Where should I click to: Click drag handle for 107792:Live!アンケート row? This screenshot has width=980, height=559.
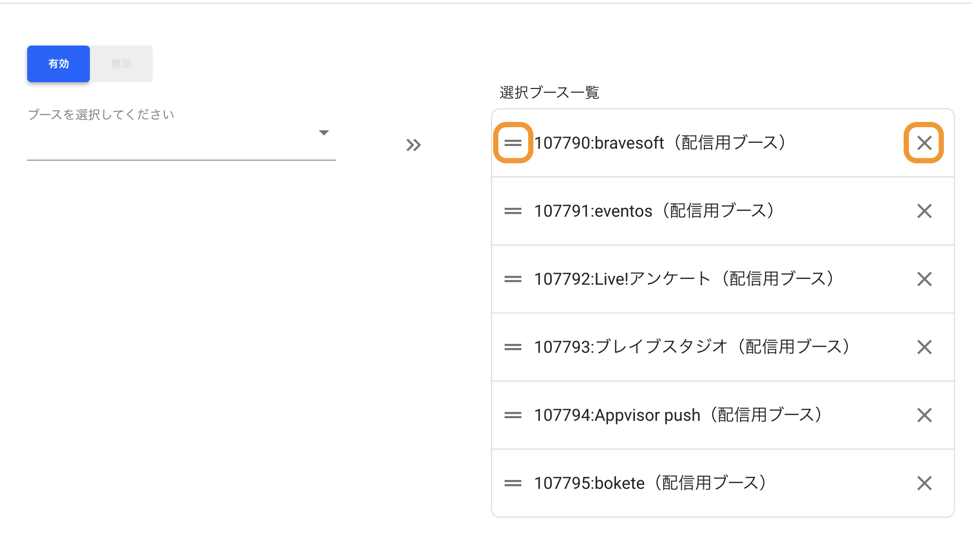[x=513, y=279]
